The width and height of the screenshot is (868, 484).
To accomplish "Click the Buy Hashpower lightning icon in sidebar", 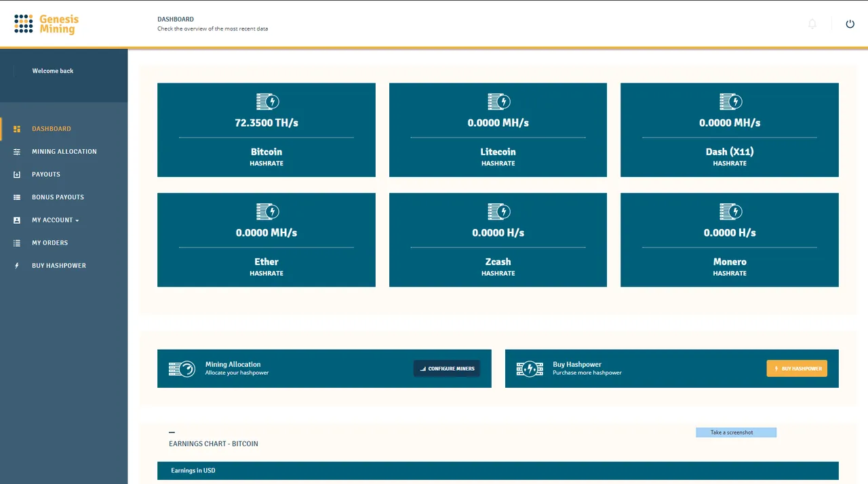I will [x=17, y=266].
